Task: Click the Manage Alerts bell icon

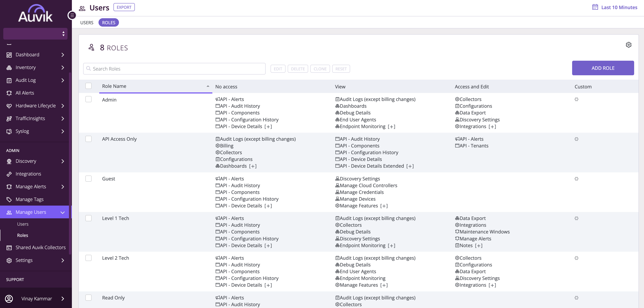Action: [9, 187]
